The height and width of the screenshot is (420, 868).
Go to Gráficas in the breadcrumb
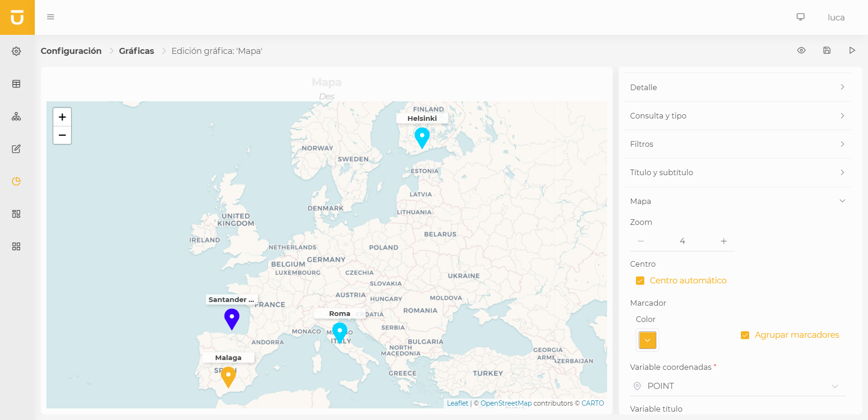point(136,51)
